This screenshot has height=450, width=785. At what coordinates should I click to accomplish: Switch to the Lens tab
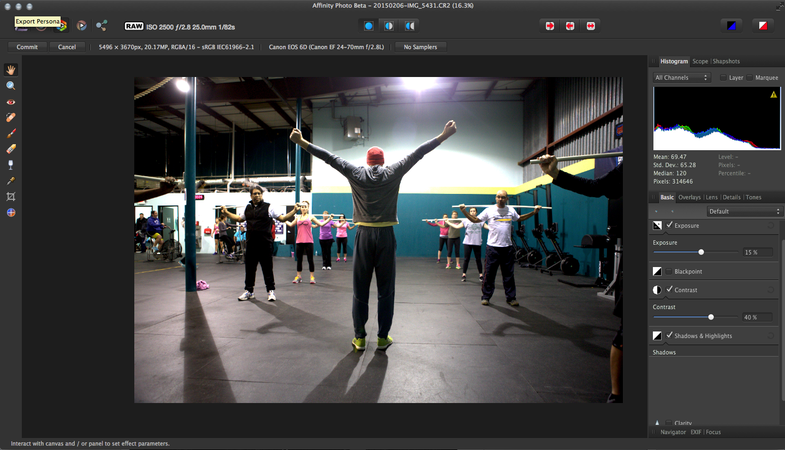[711, 197]
